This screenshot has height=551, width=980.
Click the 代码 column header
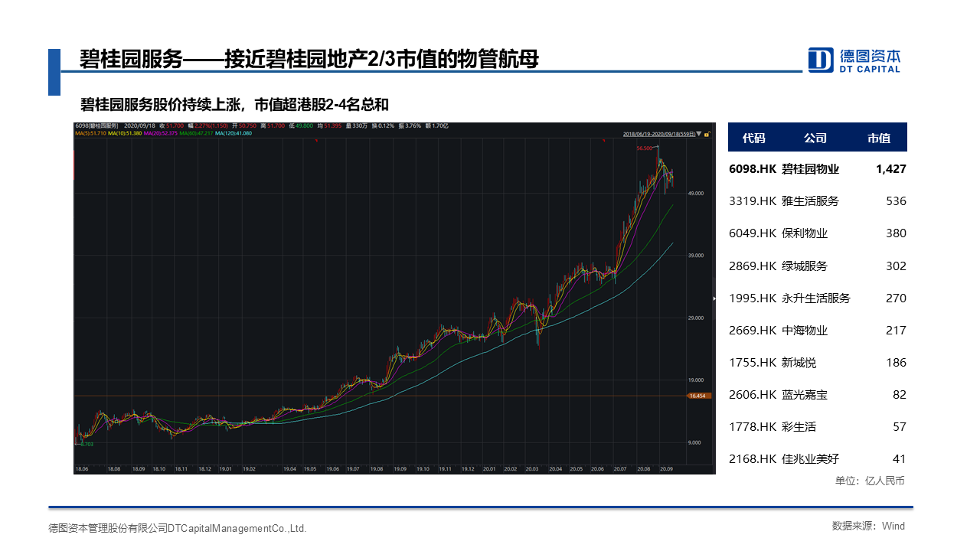(x=753, y=139)
